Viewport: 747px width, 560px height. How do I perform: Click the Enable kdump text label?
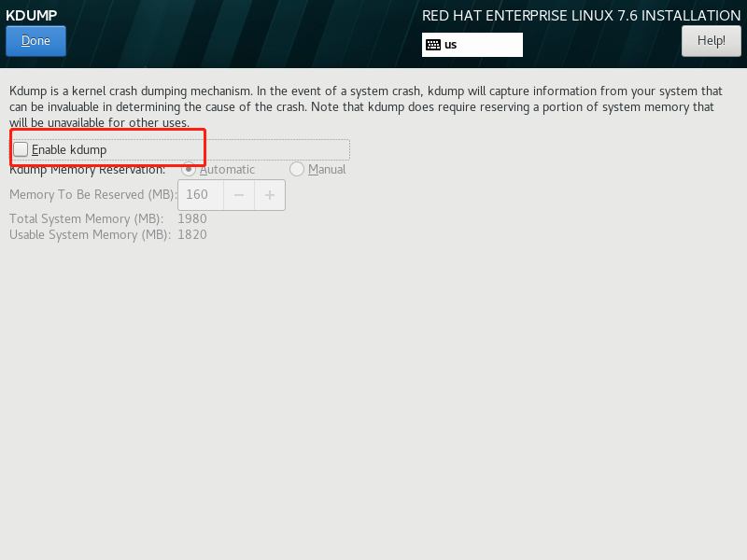(69, 149)
